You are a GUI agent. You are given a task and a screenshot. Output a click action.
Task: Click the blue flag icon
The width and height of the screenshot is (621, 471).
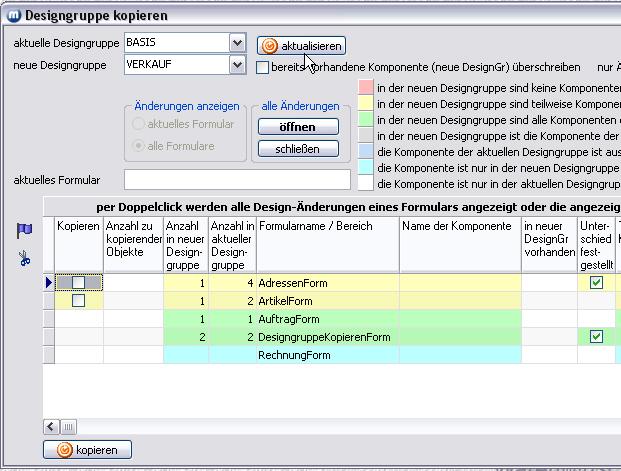[x=25, y=231]
